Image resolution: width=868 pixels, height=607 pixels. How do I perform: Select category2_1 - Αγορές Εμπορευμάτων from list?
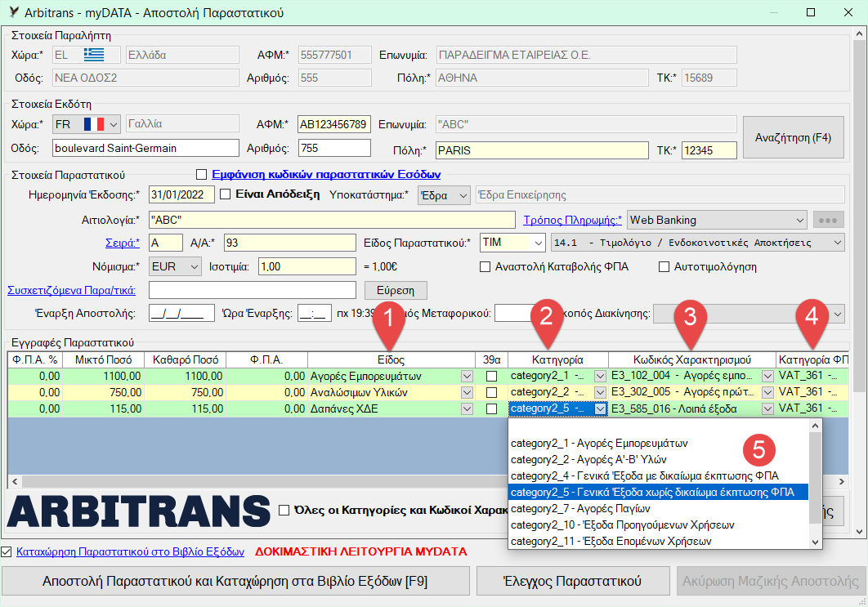658,444
